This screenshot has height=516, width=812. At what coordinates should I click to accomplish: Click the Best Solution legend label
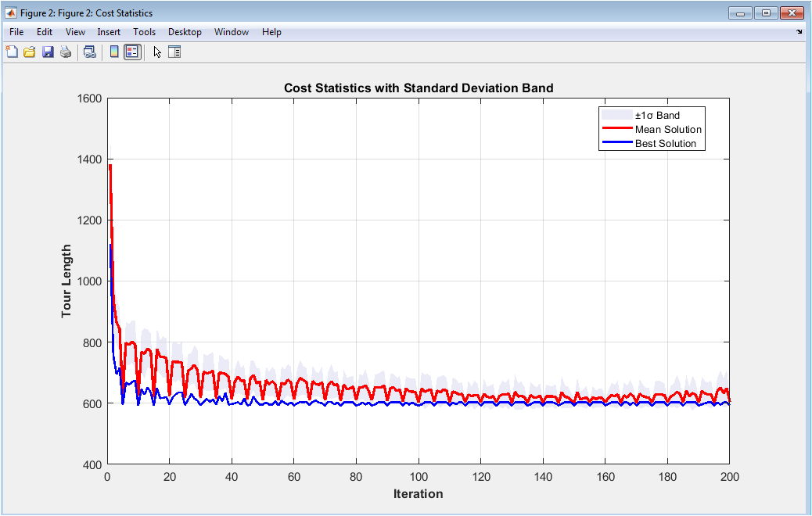[x=665, y=144]
